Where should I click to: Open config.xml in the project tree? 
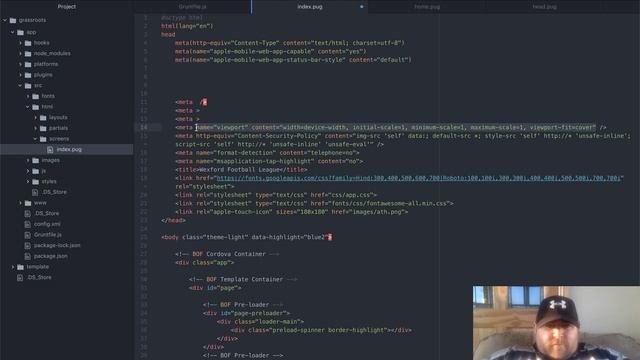[x=47, y=224]
